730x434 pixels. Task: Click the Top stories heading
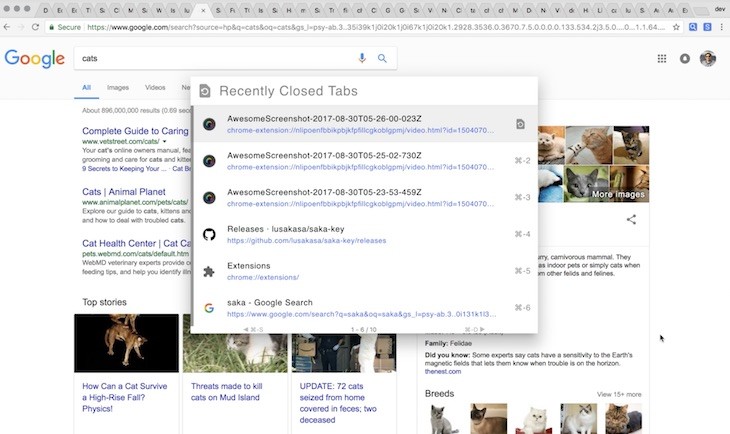(x=104, y=302)
